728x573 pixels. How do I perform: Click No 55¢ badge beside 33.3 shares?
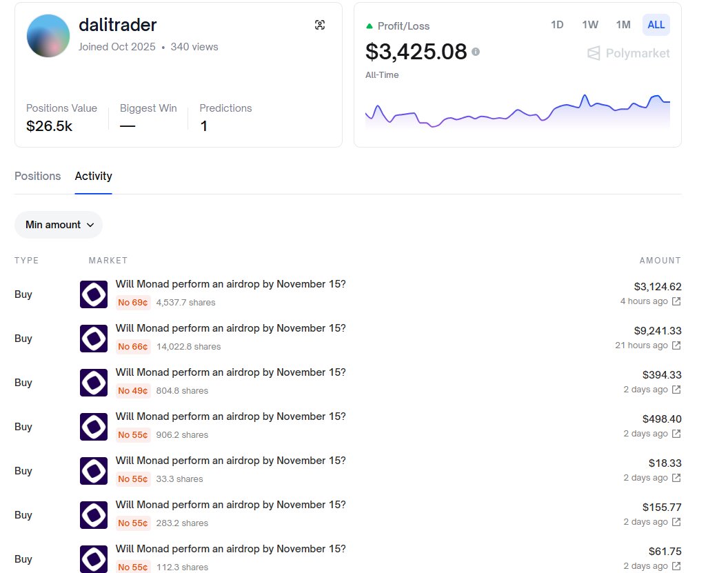pyautogui.click(x=133, y=479)
